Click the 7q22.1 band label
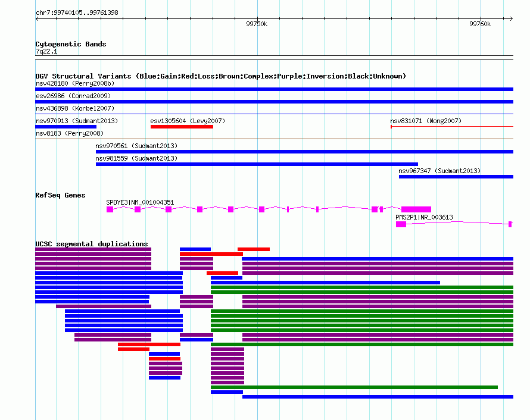This screenshot has width=530, height=420. pyautogui.click(x=46, y=51)
